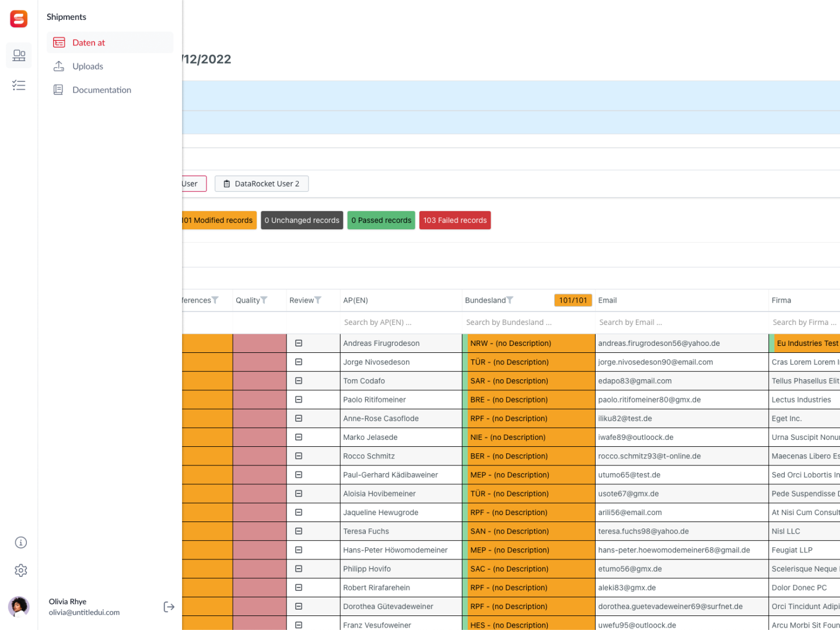Select SAC - (no Description) cell

tap(528, 569)
